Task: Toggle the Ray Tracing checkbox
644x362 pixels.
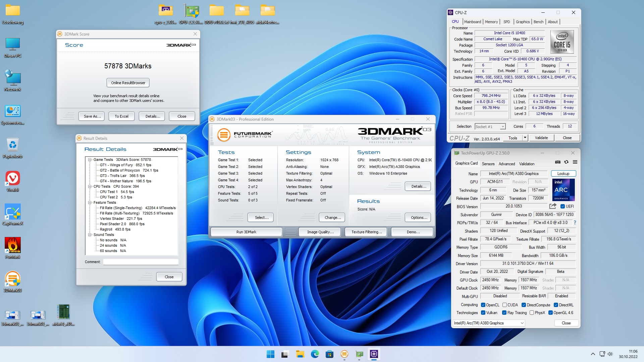Action: 504,313
